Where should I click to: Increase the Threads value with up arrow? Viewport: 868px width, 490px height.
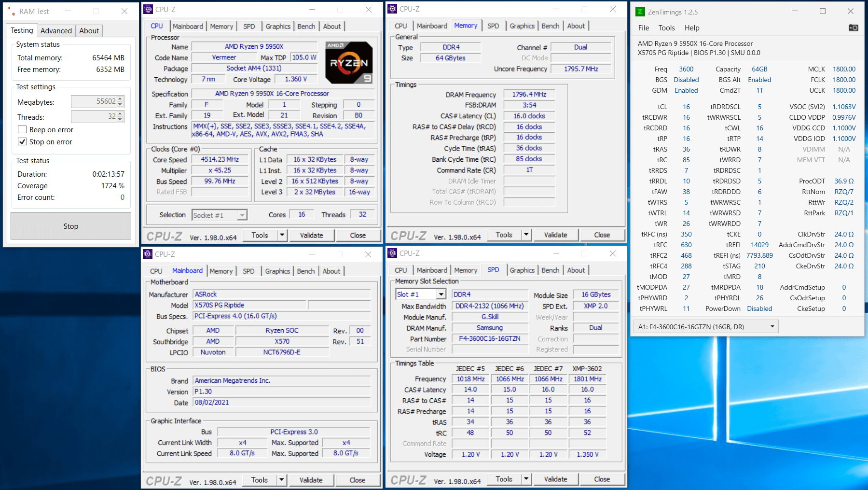121,114
